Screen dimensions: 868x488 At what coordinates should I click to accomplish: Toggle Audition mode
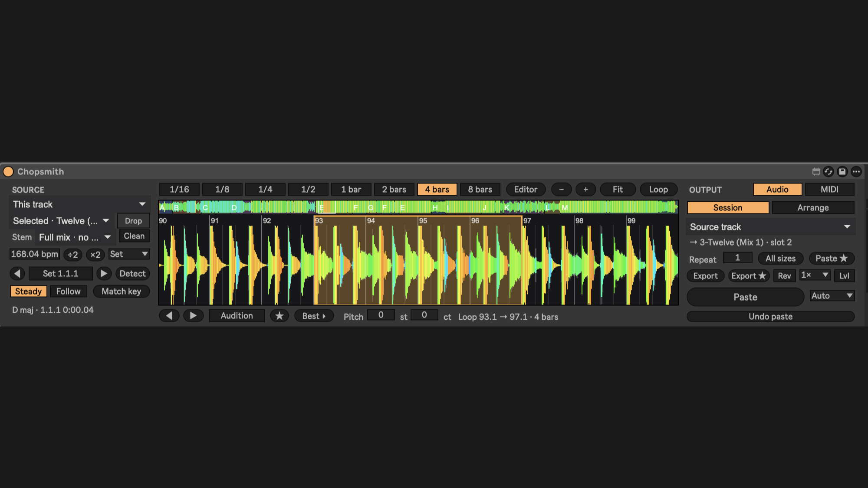pyautogui.click(x=237, y=316)
